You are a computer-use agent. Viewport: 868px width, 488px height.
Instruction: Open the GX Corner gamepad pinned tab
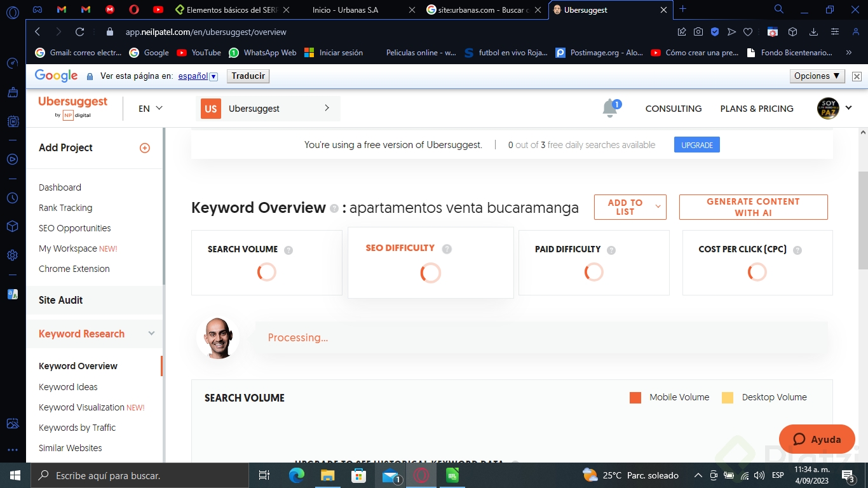(x=37, y=10)
